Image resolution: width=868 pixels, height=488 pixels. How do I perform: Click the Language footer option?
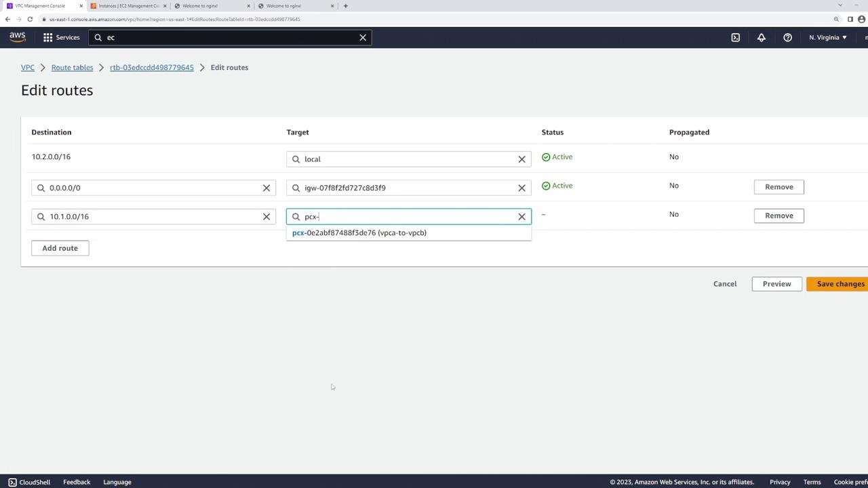(117, 482)
